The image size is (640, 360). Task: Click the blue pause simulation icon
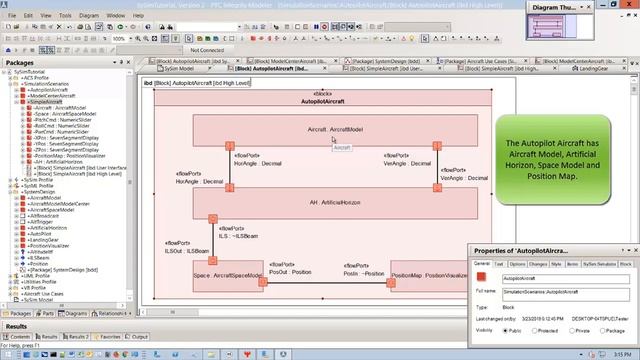[316, 27]
